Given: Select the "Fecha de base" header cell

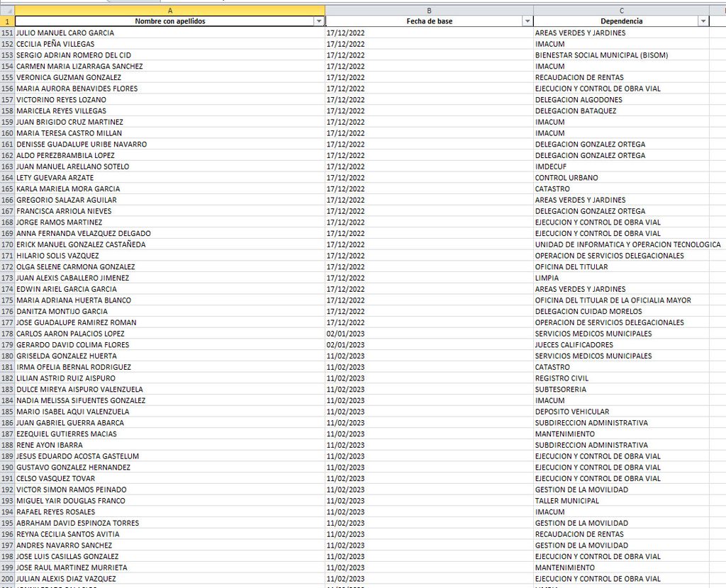Looking at the screenshot, I should (x=429, y=21).
